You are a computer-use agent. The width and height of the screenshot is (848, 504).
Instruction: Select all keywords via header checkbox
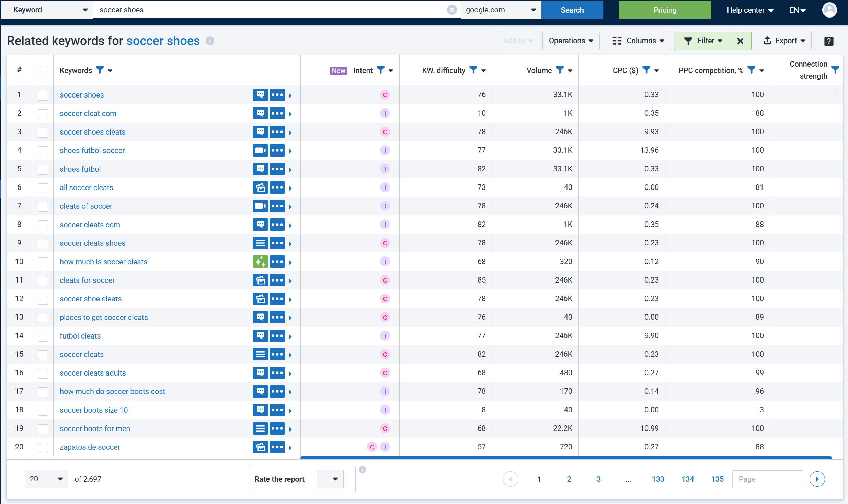coord(43,71)
